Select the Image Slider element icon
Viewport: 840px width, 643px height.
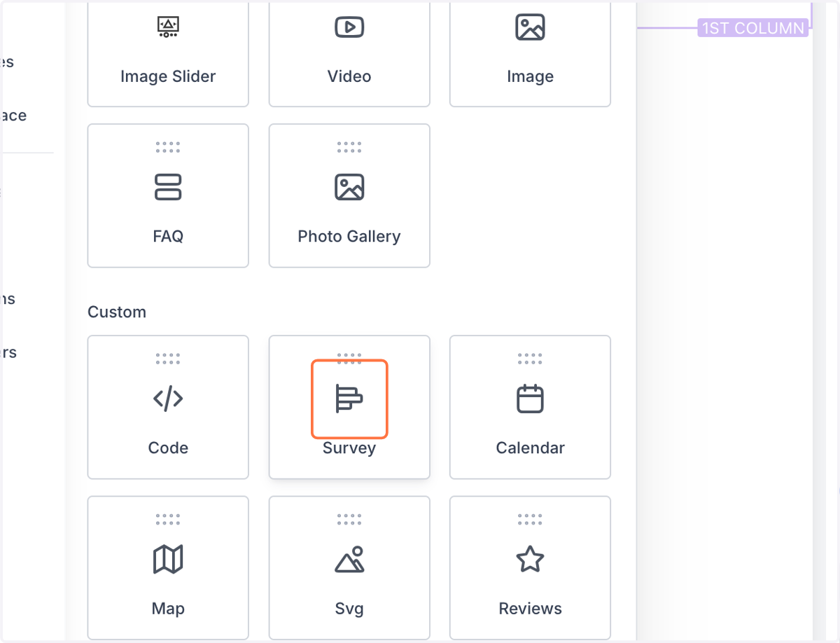tap(168, 27)
